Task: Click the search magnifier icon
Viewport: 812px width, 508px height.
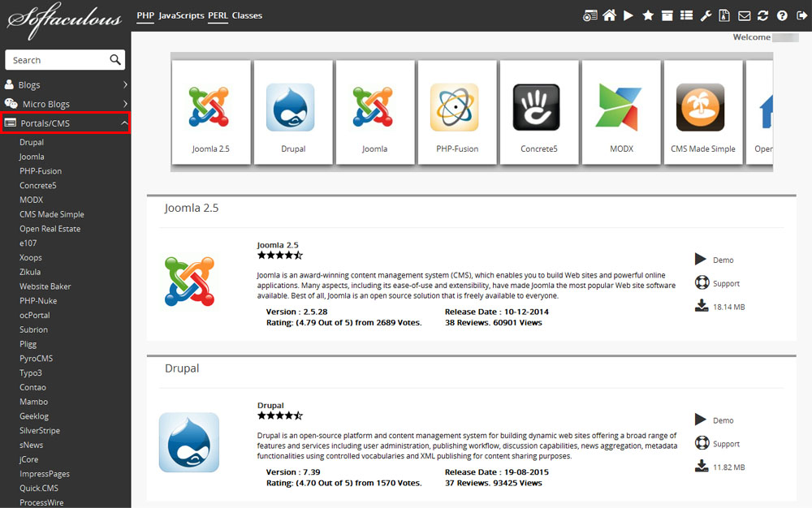Action: pyautogui.click(x=115, y=60)
